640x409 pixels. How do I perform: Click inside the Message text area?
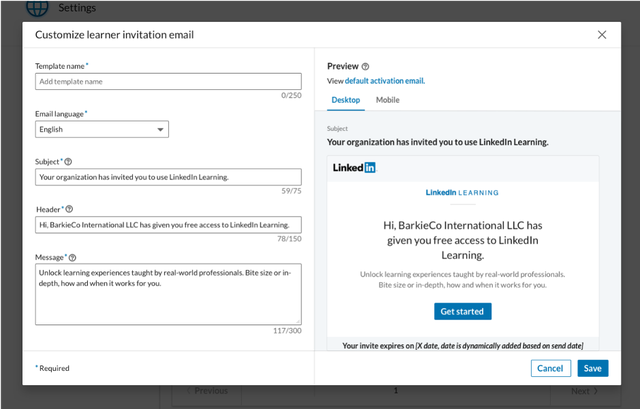168,294
